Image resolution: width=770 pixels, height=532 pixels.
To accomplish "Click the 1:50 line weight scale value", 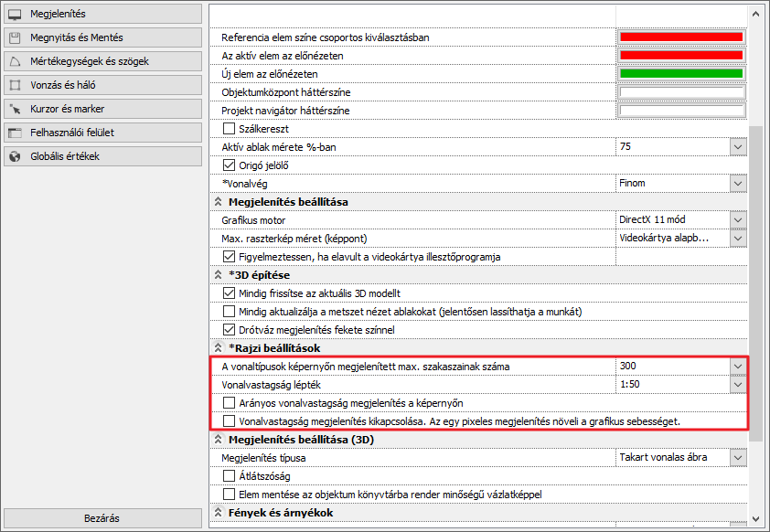I will pos(673,384).
